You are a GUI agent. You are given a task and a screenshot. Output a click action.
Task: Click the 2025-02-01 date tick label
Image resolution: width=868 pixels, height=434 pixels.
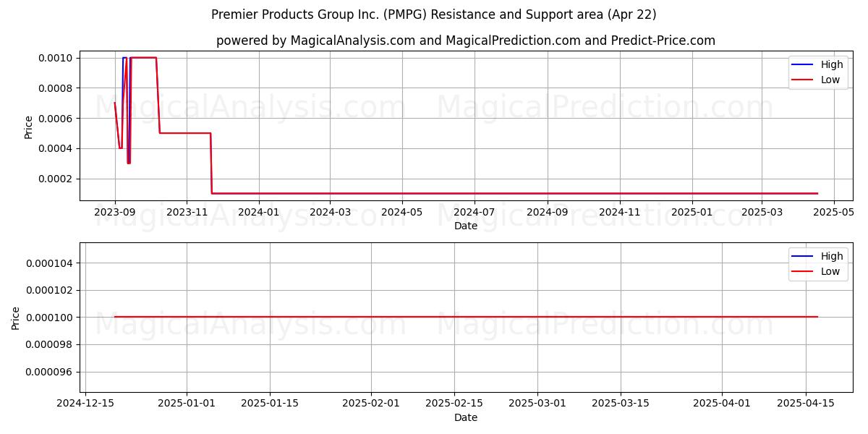pos(371,404)
